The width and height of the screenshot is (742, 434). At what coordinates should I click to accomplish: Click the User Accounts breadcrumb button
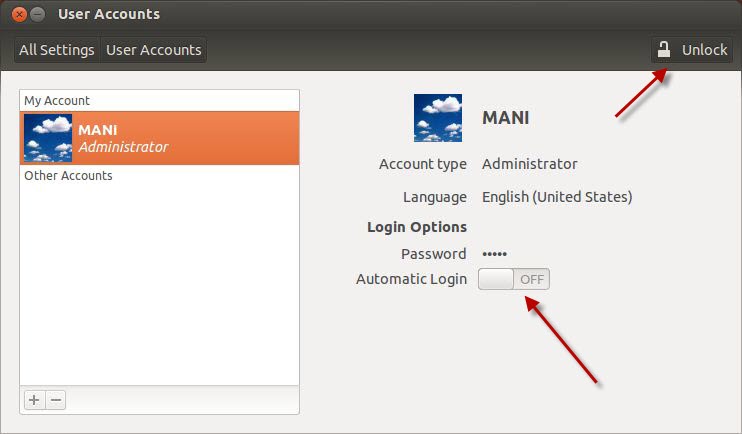pyautogui.click(x=153, y=50)
